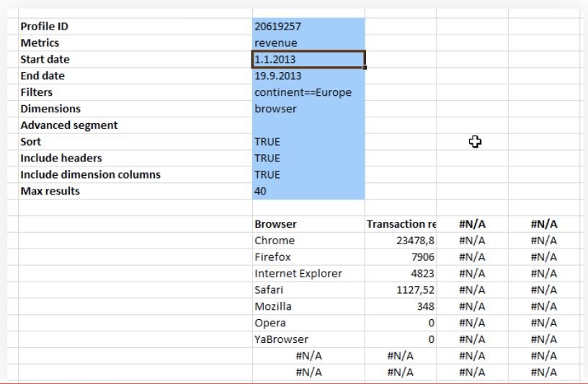This screenshot has width=588, height=384.
Task: Select the End date cell 19.9.2013
Action: tap(308, 76)
